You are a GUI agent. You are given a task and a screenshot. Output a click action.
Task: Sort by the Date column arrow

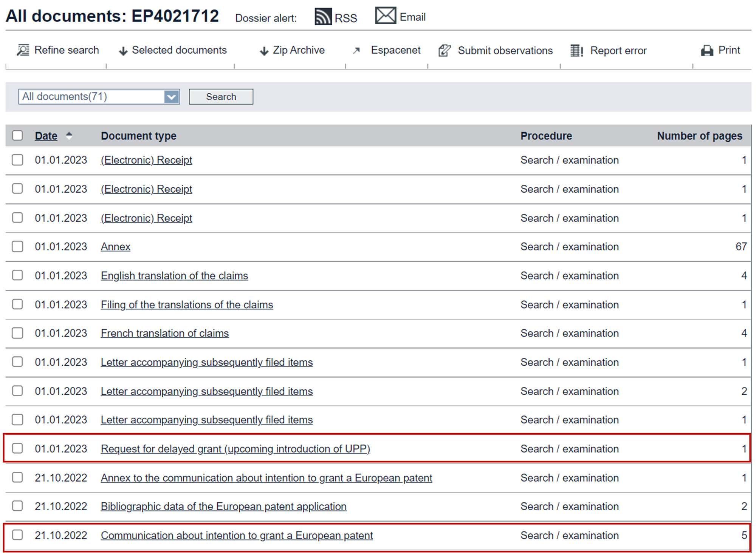(x=69, y=135)
